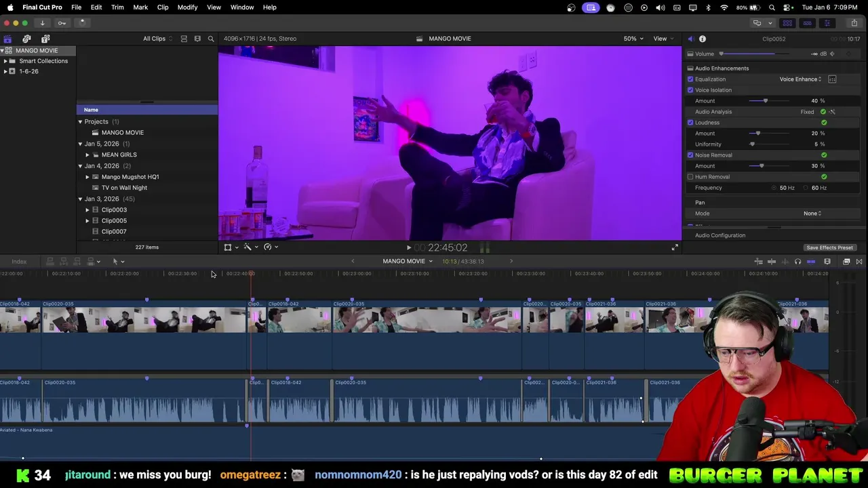Collapse the Jan 5, 2026 group
Image resolution: width=868 pixels, height=488 pixels.
[80, 144]
